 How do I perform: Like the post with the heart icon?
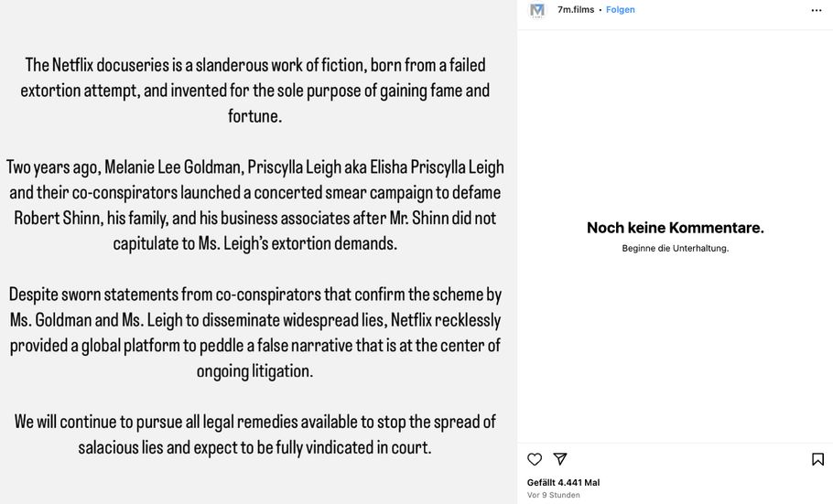pyautogui.click(x=535, y=459)
